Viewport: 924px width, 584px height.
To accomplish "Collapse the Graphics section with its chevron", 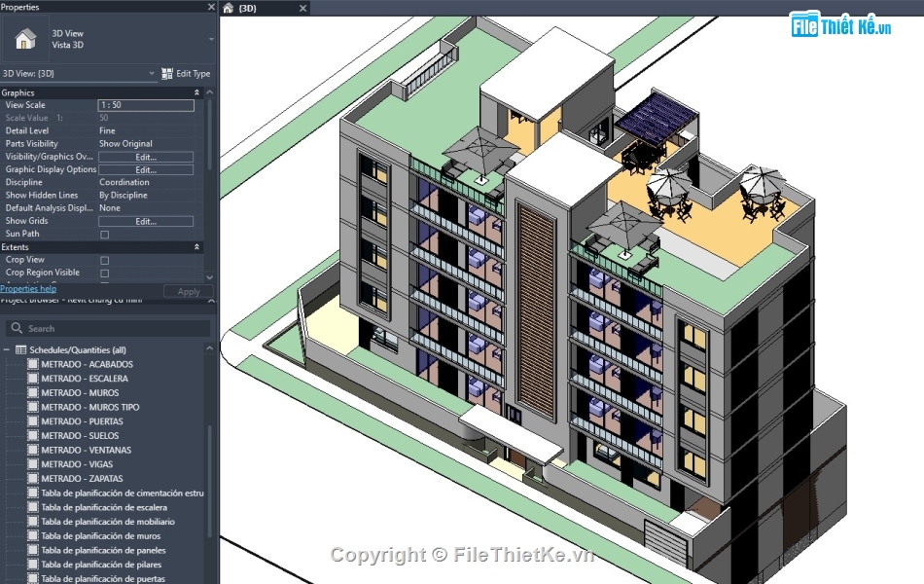I will click(197, 91).
